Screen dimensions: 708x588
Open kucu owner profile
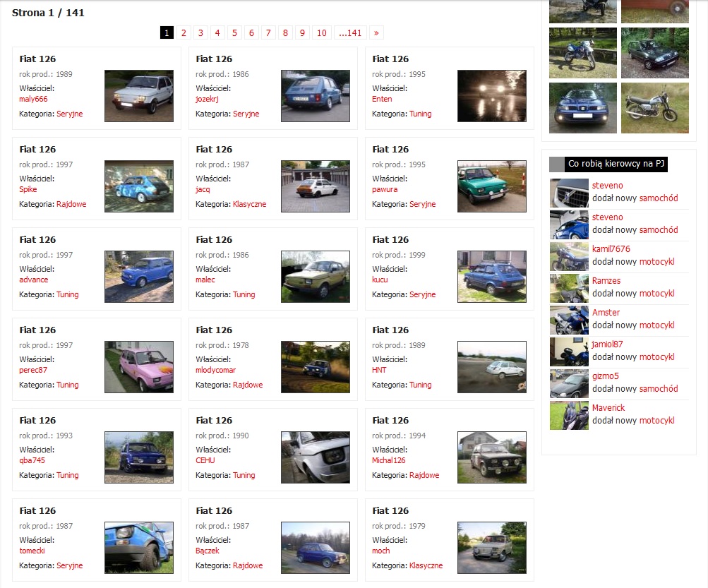pyautogui.click(x=380, y=280)
